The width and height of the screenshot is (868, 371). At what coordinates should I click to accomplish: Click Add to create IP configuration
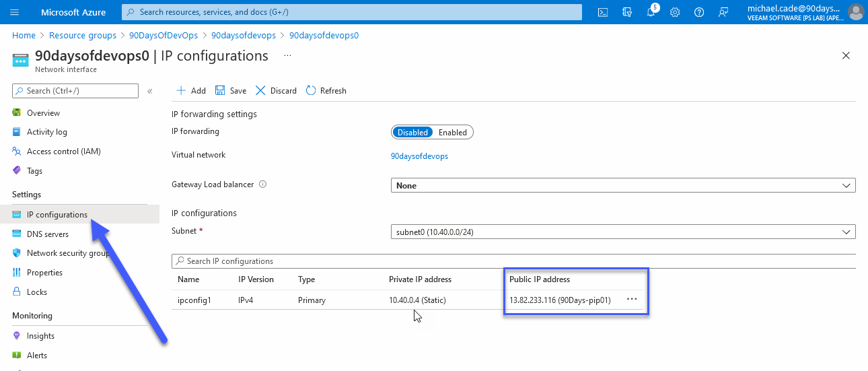coord(191,91)
